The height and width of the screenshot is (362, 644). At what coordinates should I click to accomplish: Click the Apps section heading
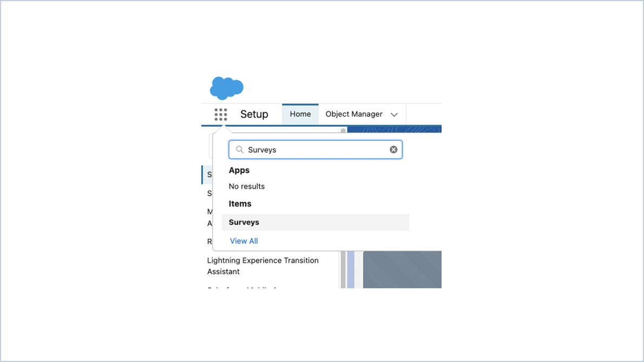point(239,170)
